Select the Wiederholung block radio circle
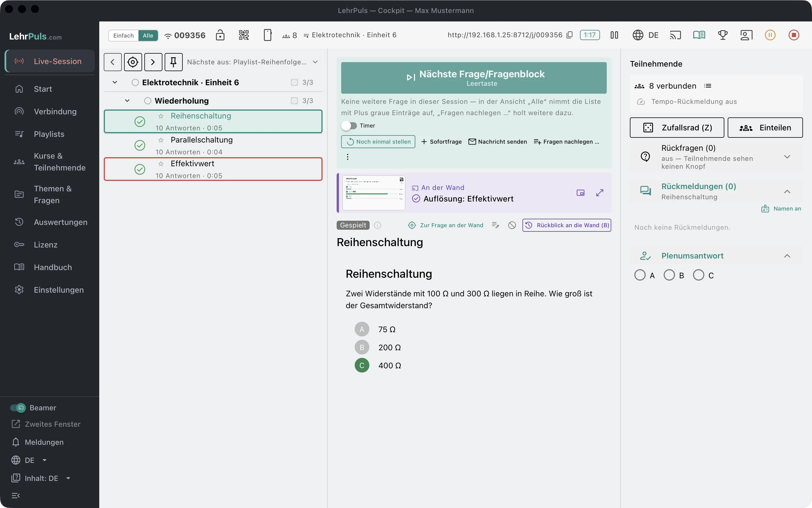812x508 pixels. pyautogui.click(x=148, y=101)
